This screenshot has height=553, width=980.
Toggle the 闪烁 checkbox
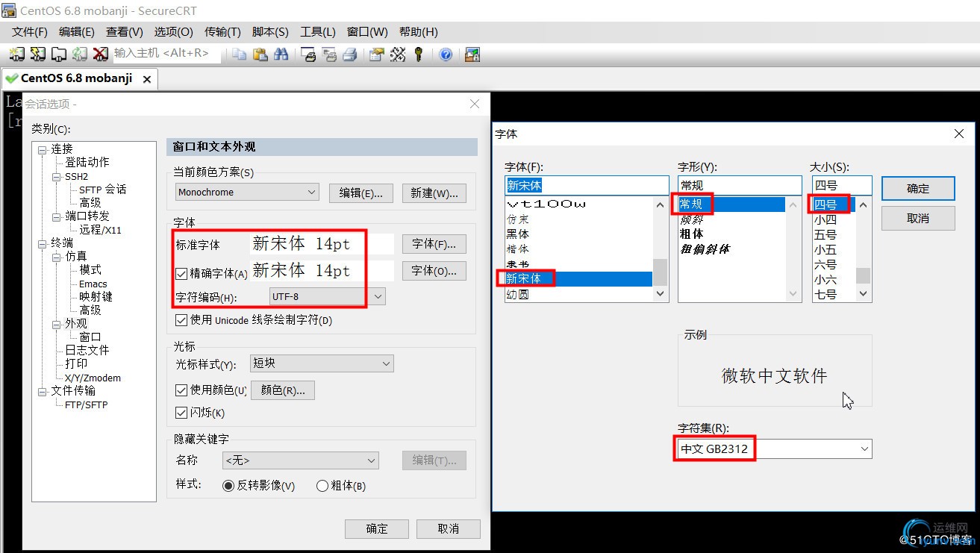click(181, 413)
